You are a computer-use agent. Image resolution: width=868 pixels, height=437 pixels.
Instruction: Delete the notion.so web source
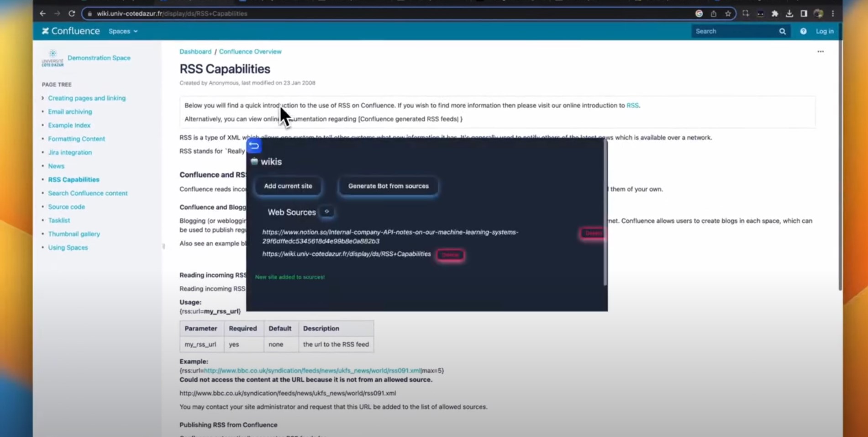[x=593, y=233]
